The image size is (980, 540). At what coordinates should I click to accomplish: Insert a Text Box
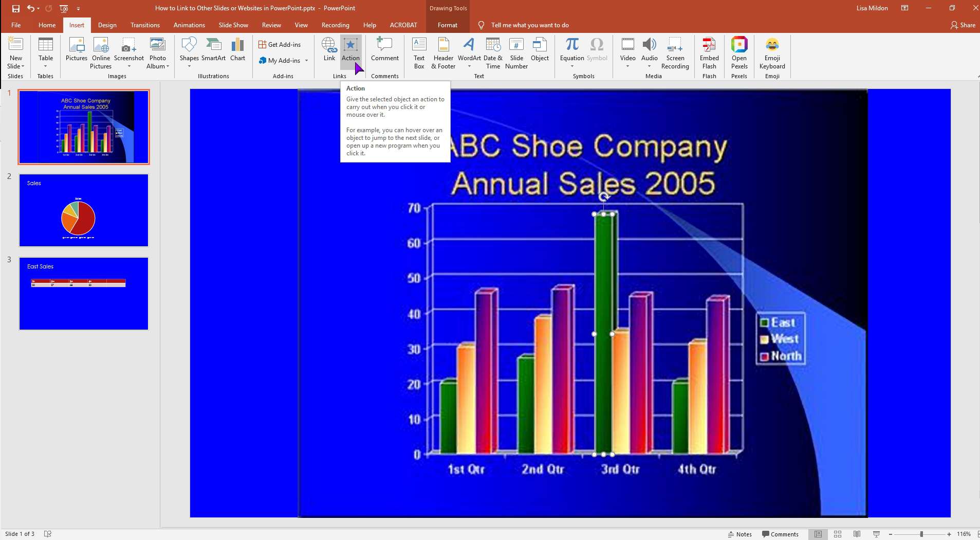pos(419,53)
